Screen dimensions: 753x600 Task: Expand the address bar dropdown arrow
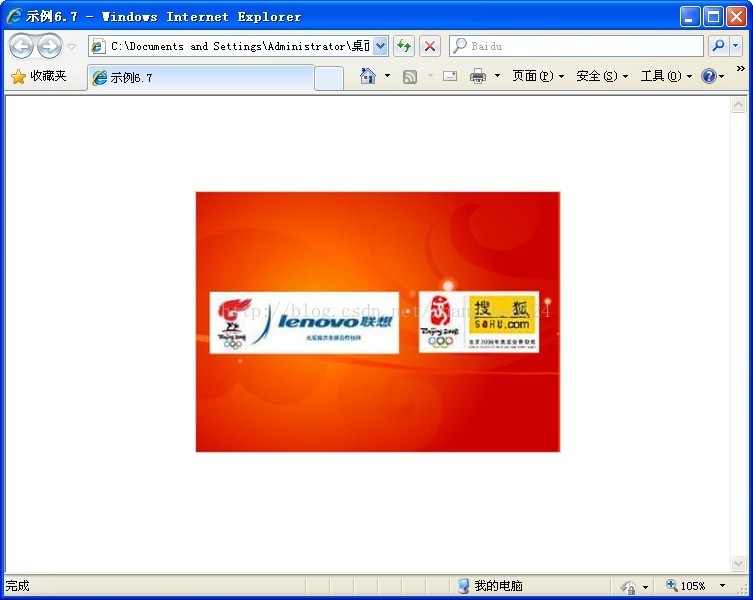tap(380, 46)
